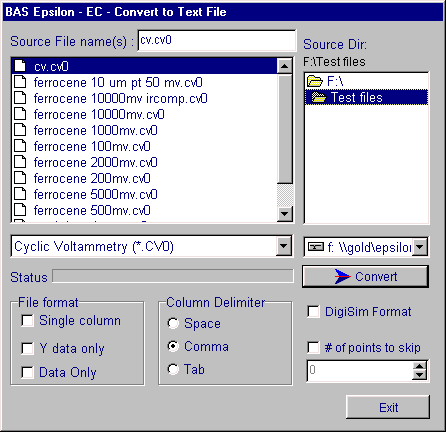446x432 pixels.
Task: Click file icon of ferrocene 5000mv.cv0
Action: click(x=20, y=194)
